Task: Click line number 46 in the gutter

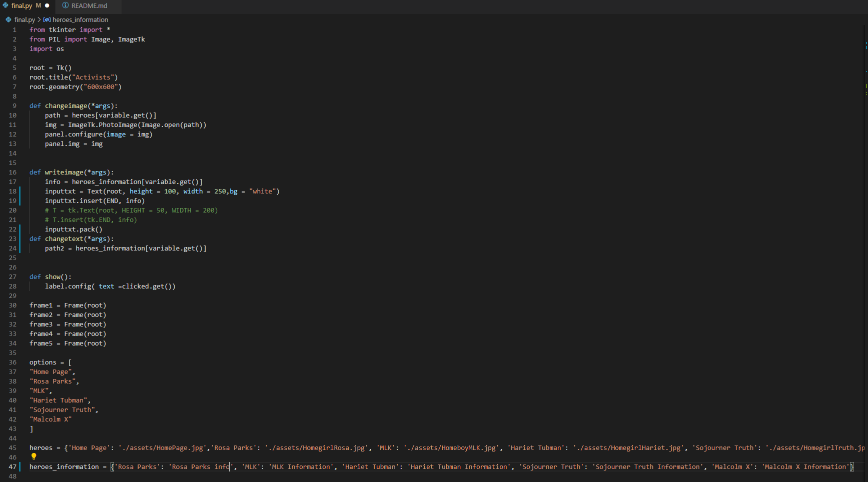Action: tap(12, 456)
